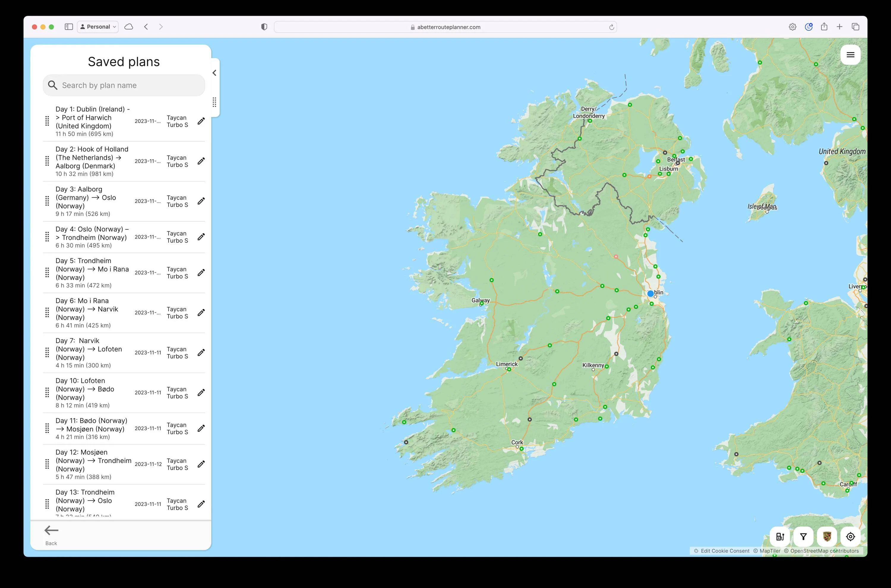The image size is (891, 588).
Task: Center map on current location
Action: (850, 537)
